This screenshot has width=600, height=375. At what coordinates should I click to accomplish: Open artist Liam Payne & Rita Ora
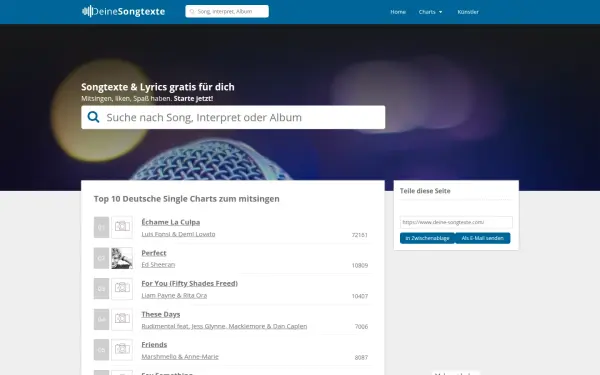point(174,295)
